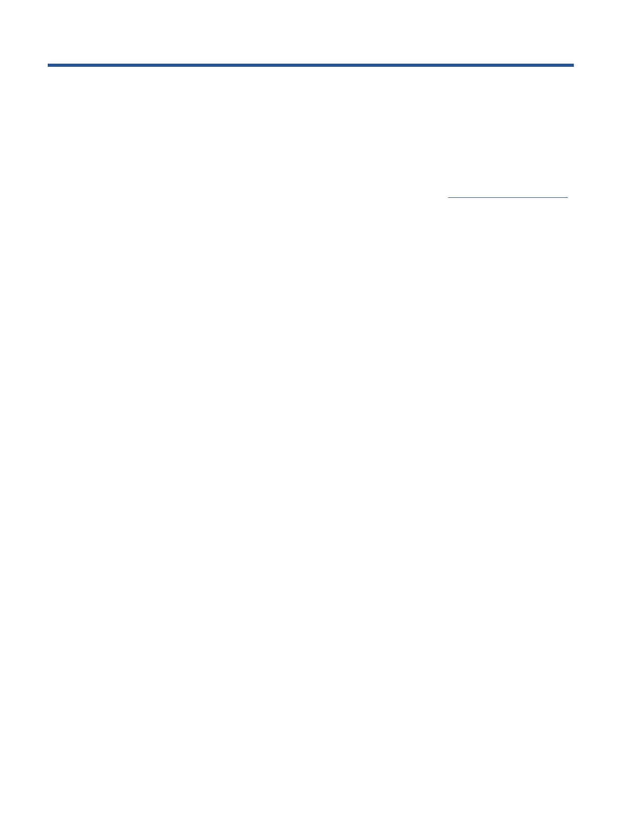Image resolution: width=631 pixels, height=840 pixels.
Task: Select the thick blue horizontal rule
Action: click(x=310, y=65)
